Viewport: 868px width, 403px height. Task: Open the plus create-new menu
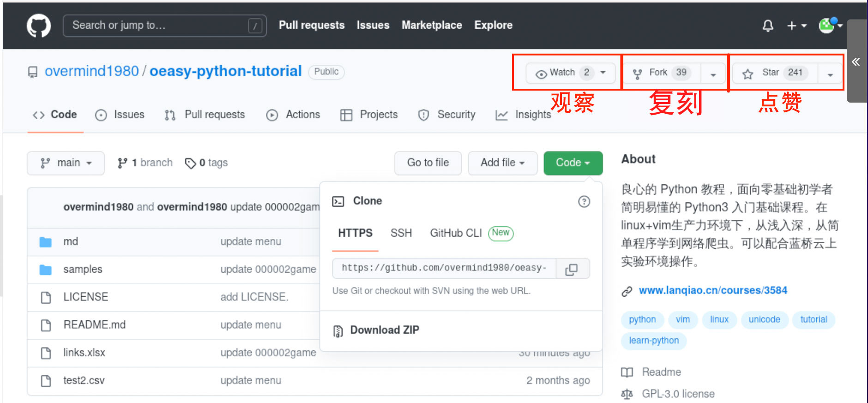(796, 26)
